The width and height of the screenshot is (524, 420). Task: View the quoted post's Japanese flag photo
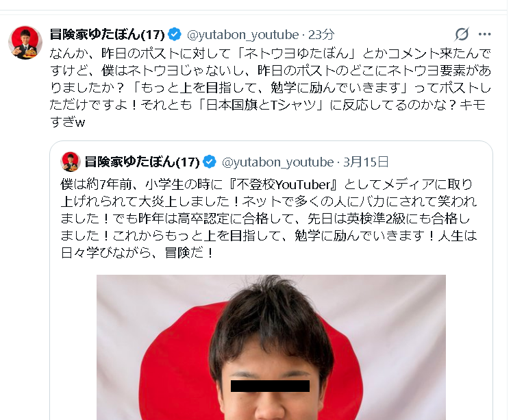[271, 347]
